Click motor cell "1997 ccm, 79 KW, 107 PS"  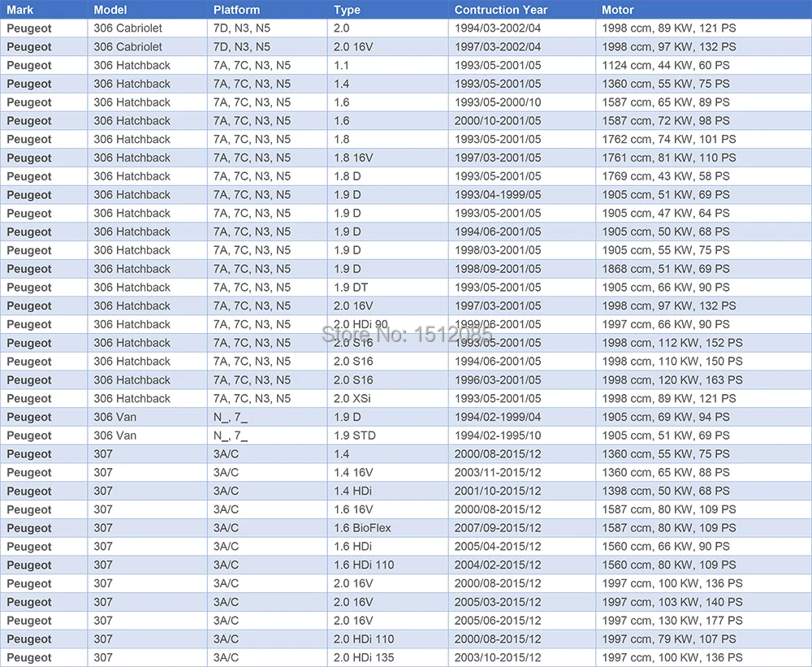(x=704, y=639)
